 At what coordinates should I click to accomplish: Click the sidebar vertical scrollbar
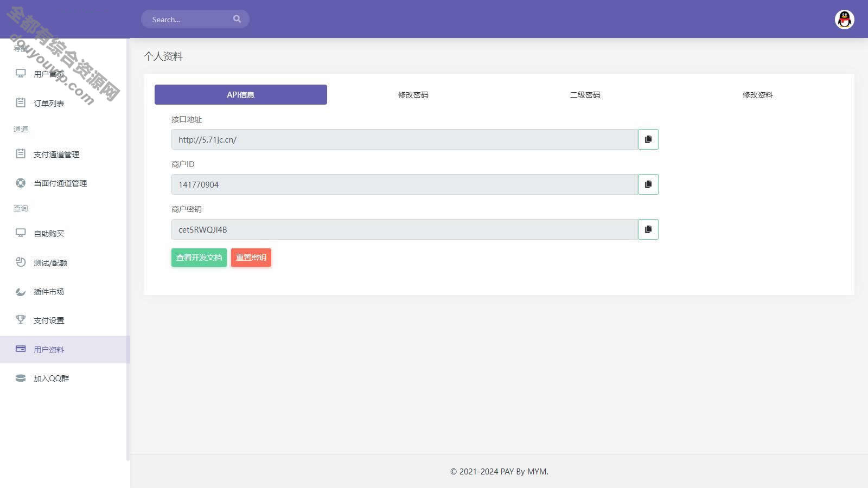pos(128,249)
